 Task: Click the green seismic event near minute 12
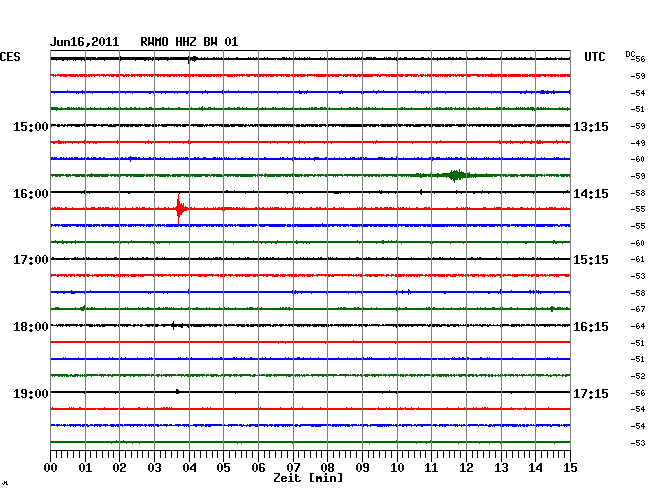click(456, 175)
